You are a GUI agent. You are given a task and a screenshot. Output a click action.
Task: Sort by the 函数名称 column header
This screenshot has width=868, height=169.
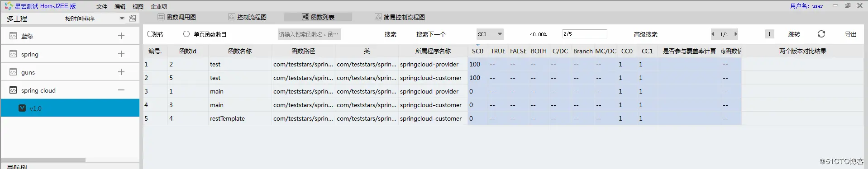click(x=240, y=51)
